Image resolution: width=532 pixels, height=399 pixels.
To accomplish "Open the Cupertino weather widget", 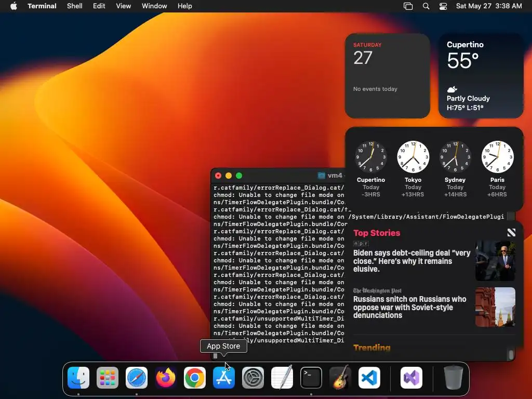I will 481,76.
